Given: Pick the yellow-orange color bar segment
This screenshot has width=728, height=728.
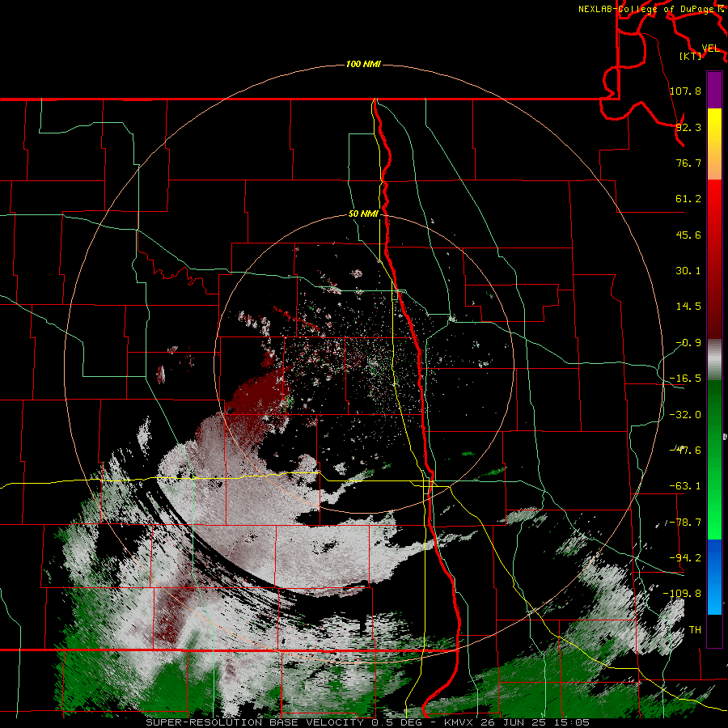Looking at the screenshot, I should [x=714, y=144].
